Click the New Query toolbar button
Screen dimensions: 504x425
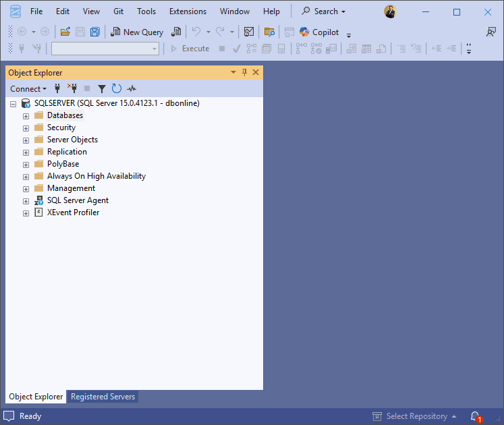(137, 32)
